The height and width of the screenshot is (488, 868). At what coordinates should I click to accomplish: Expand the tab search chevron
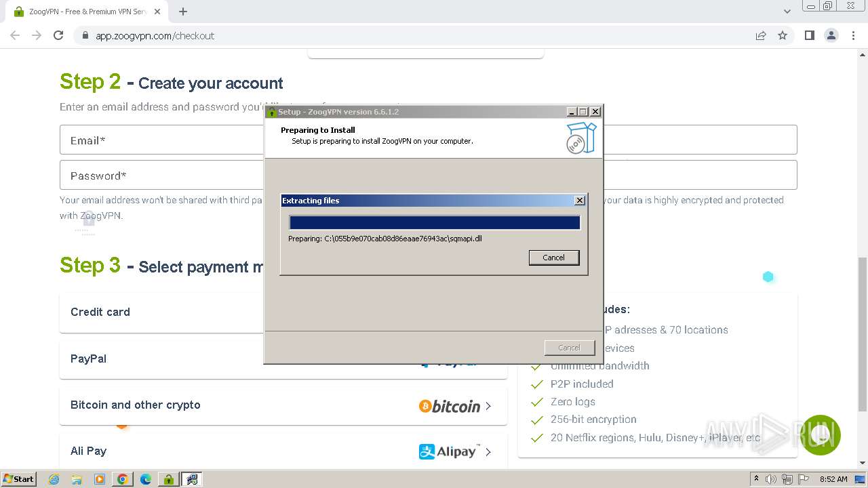[x=787, y=12]
